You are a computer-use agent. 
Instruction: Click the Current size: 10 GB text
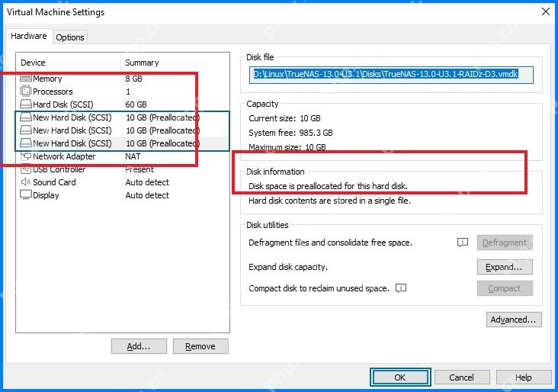[284, 118]
